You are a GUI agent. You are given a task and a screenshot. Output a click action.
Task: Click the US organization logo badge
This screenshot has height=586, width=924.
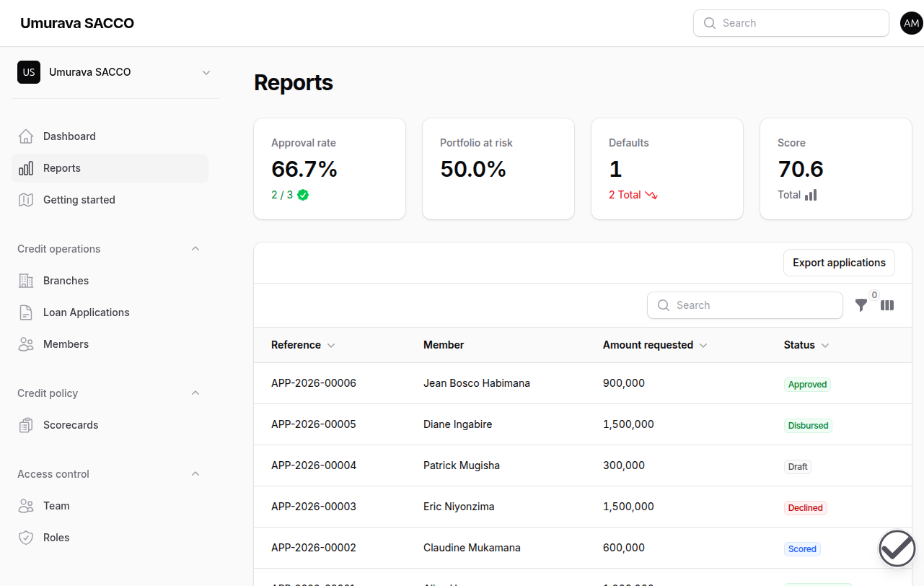pyautogui.click(x=29, y=72)
